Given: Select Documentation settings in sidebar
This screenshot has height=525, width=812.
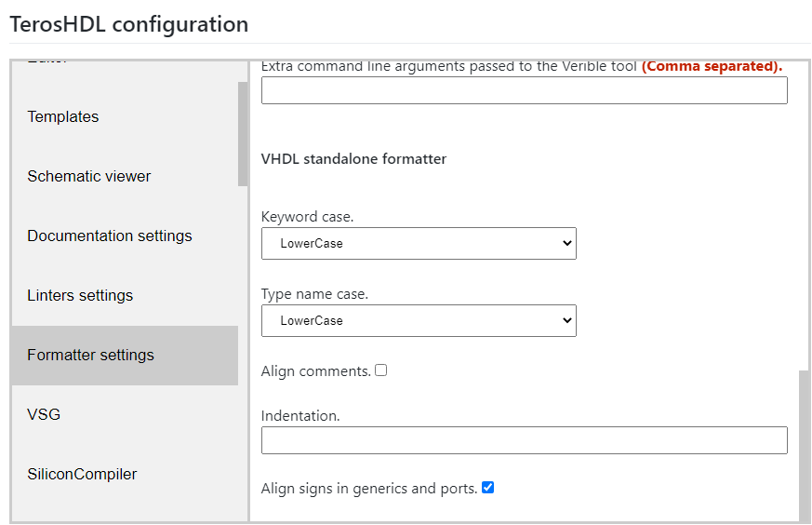Looking at the screenshot, I should (x=110, y=236).
